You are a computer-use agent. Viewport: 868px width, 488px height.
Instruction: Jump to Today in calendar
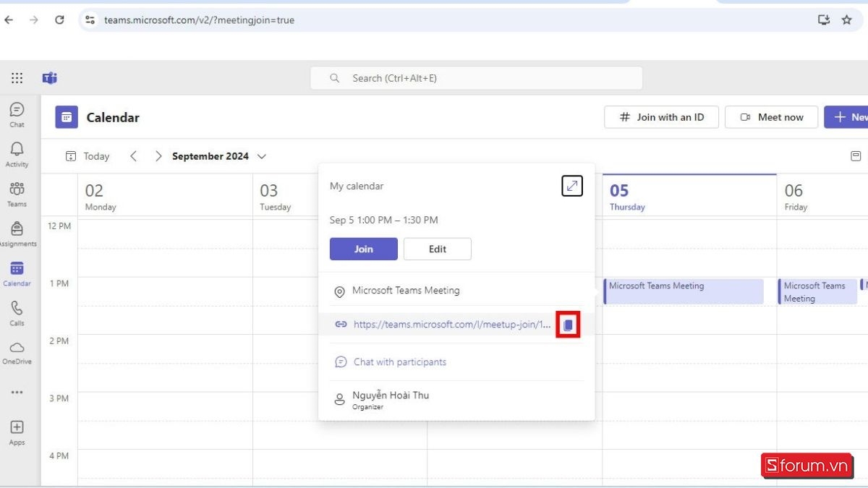(88, 156)
